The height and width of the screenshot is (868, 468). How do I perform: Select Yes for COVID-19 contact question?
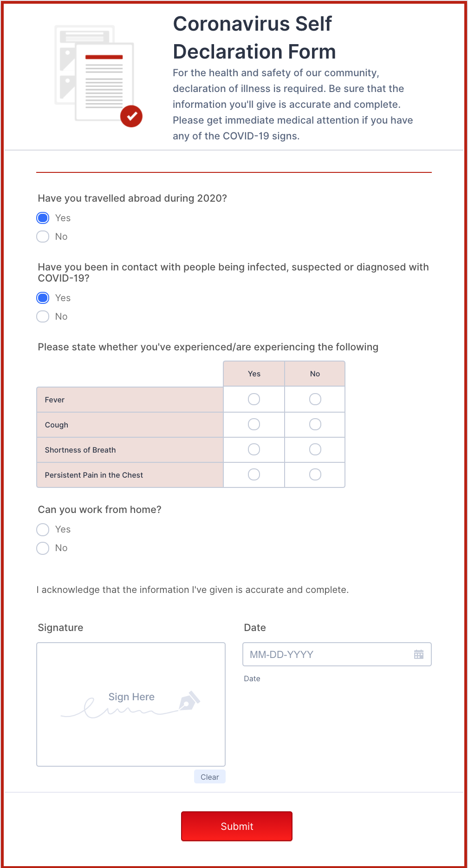tap(43, 298)
